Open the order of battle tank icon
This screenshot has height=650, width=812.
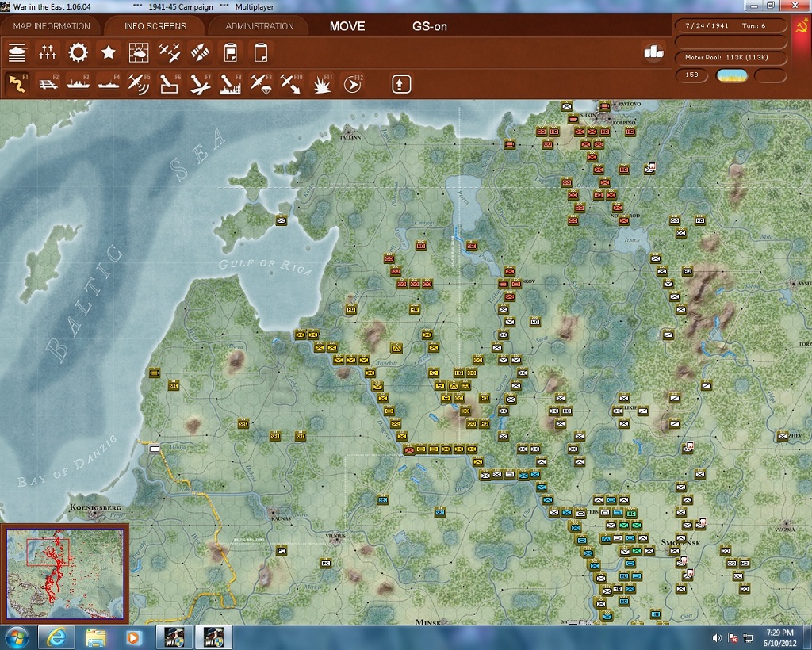pos(17,52)
